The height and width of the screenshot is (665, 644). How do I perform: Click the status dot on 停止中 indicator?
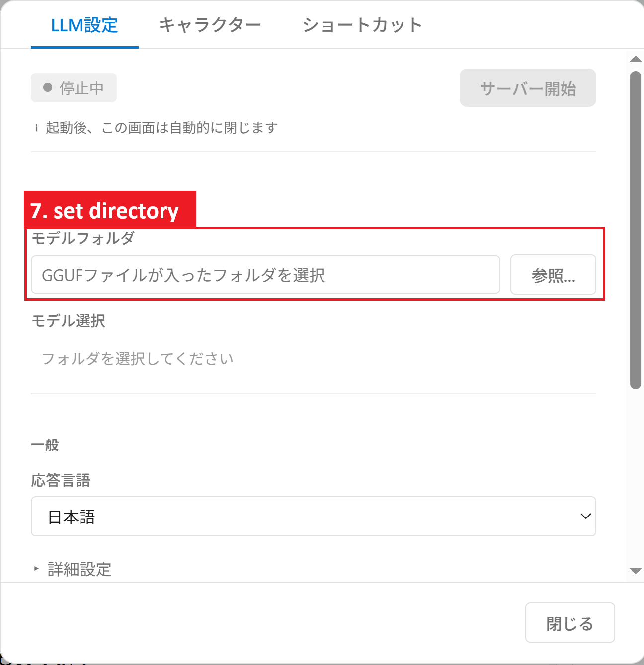48,87
